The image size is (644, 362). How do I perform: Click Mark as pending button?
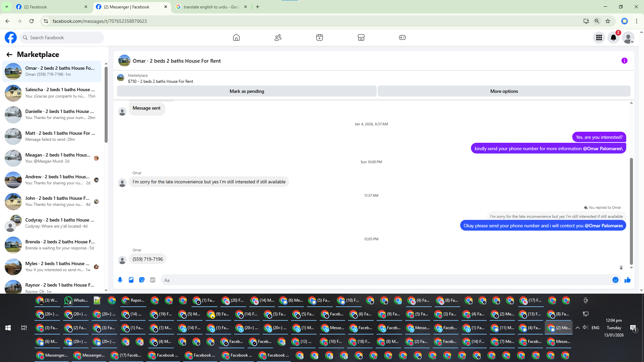pos(247,91)
